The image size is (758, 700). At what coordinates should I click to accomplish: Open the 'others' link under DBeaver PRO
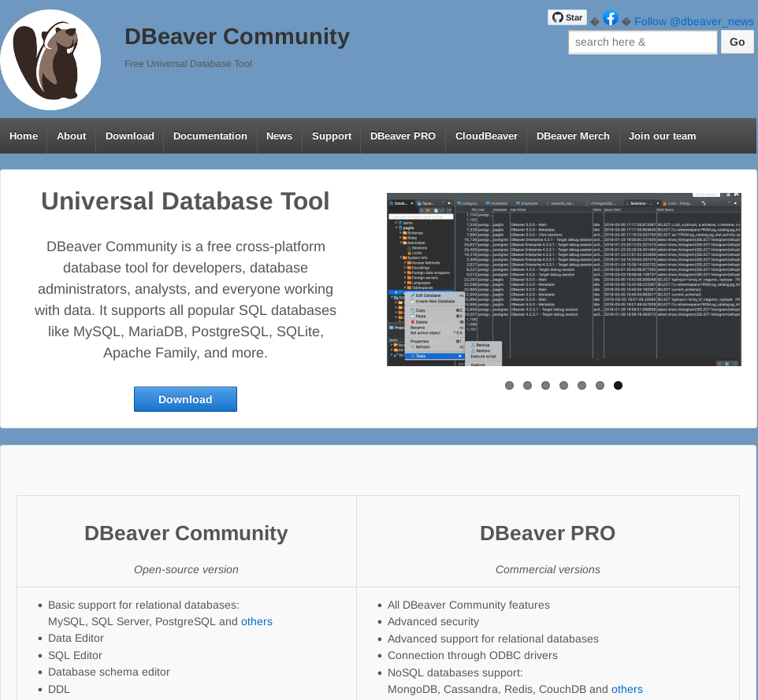point(626,689)
